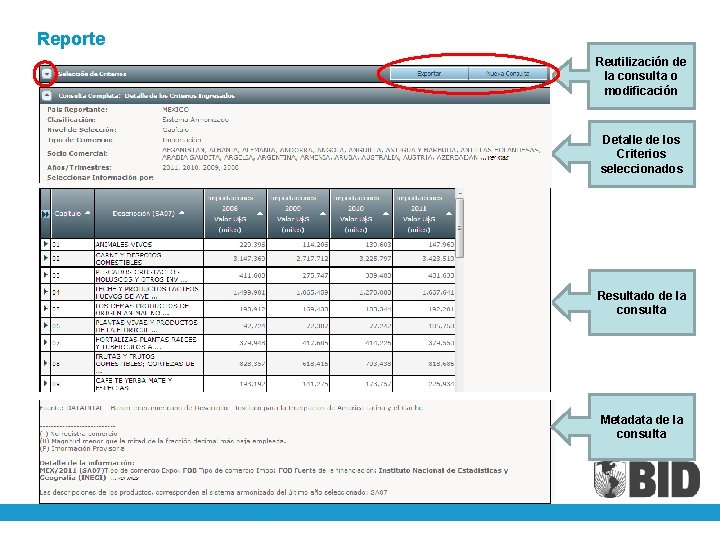The width and height of the screenshot is (720, 540).
Task: Sort by Capítulo column arrow
Action: click(88, 213)
